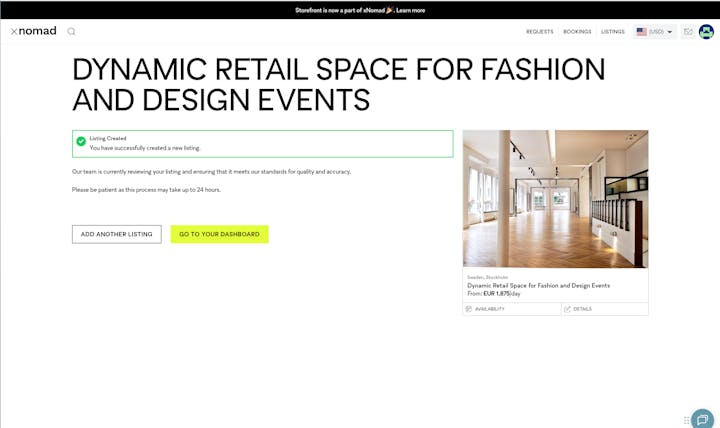Open Bookings in top navigation
720x428 pixels.
577,32
